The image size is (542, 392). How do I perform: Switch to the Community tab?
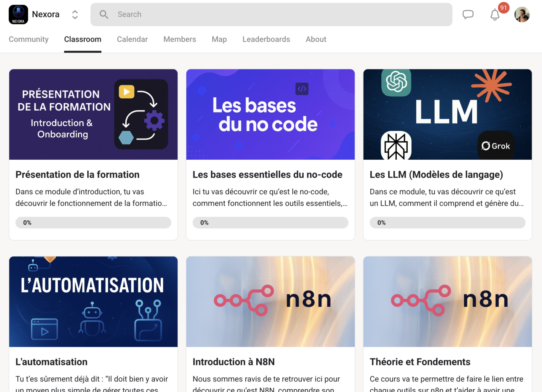click(29, 39)
